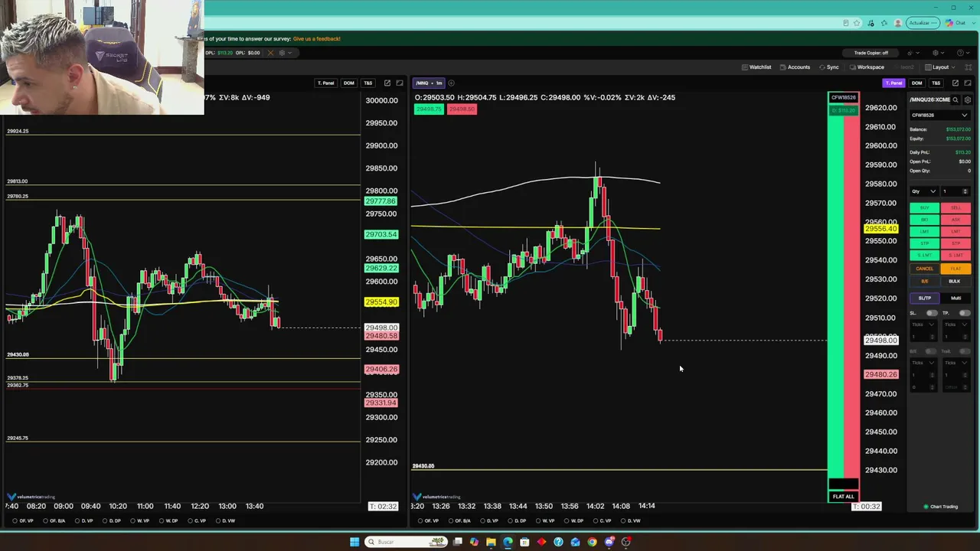Toggle the Trail switch
The width and height of the screenshot is (980, 551).
(x=964, y=351)
